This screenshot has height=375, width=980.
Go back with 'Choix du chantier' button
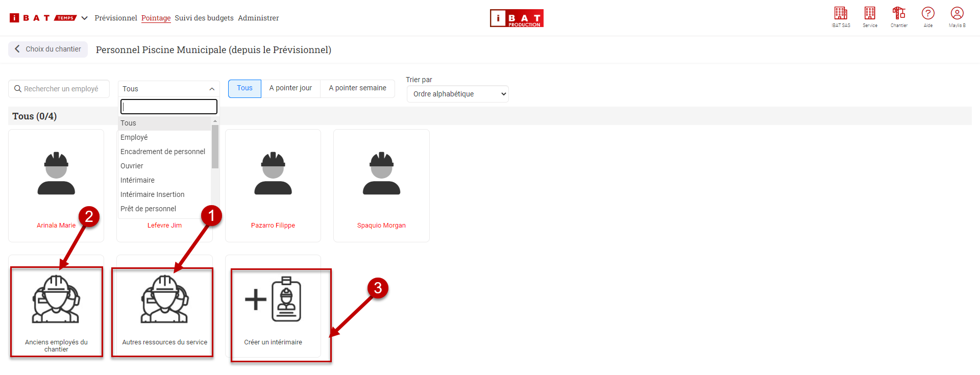click(x=48, y=49)
